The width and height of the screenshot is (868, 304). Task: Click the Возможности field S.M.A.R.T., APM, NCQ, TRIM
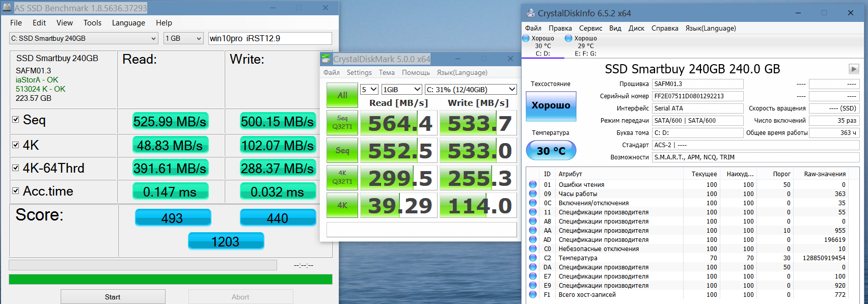click(x=755, y=157)
